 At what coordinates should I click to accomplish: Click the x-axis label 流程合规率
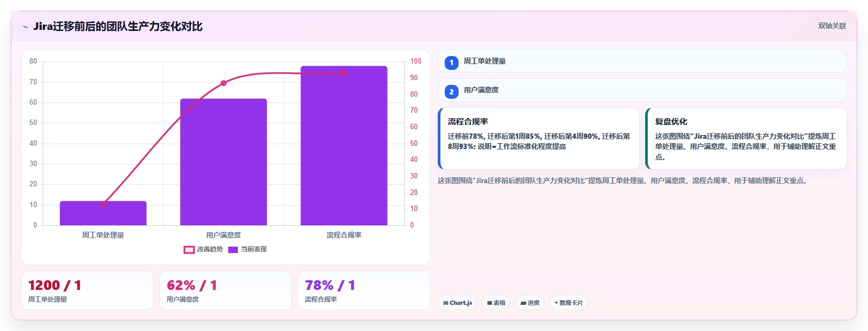pyautogui.click(x=344, y=235)
